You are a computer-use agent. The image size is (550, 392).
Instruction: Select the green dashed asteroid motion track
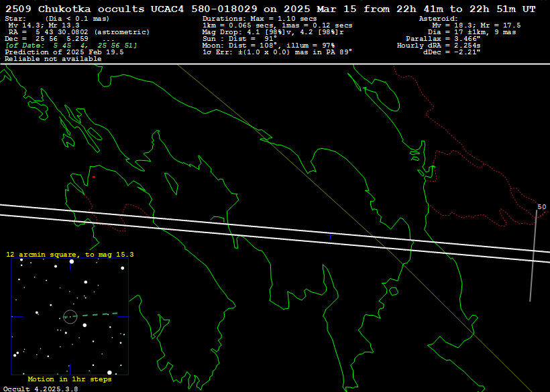105,314
